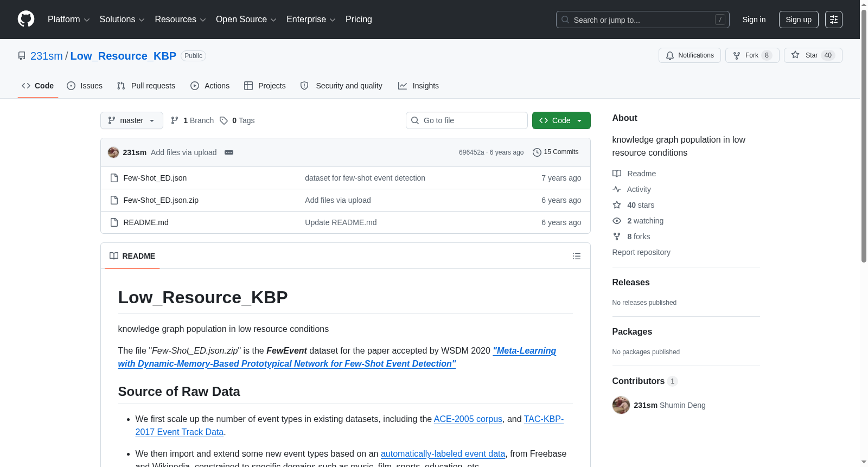Image resolution: width=868 pixels, height=467 pixels.
Task: Click the branch icon beside 1 Branch
Action: coord(175,120)
